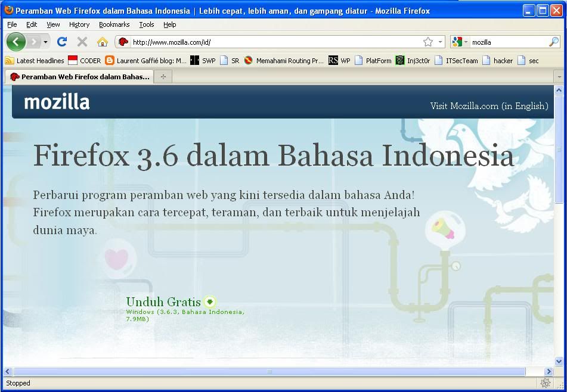Click the vertical scrollbar thumb
The image size is (567, 392).
(x=559, y=149)
